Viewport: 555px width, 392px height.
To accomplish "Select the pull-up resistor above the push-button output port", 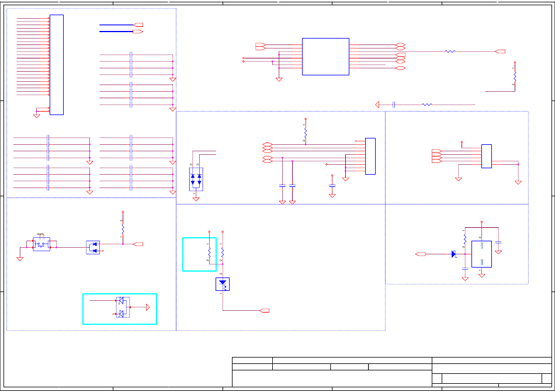I will [x=123, y=229].
